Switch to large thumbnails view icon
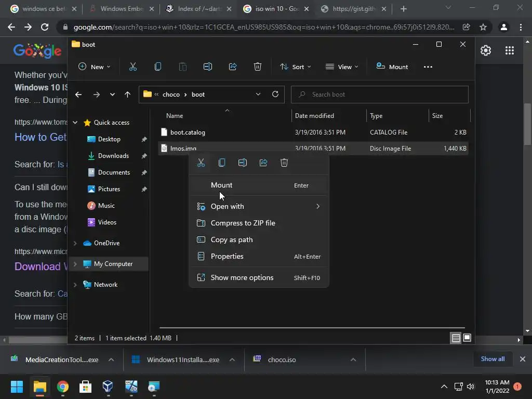 click(x=467, y=338)
